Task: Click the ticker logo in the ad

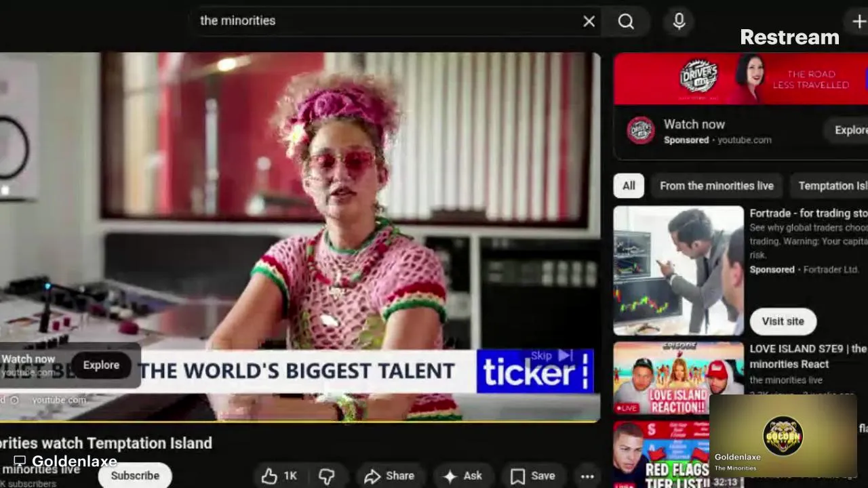Action: (x=535, y=371)
